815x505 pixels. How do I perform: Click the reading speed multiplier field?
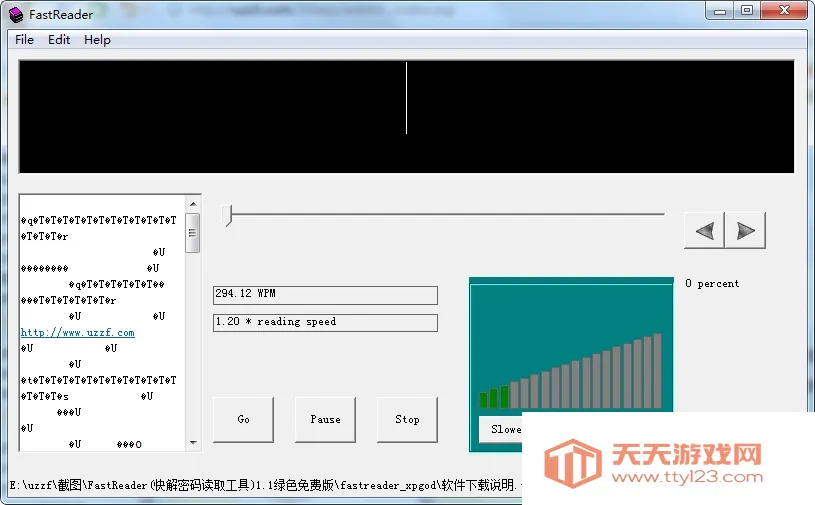coord(325,323)
